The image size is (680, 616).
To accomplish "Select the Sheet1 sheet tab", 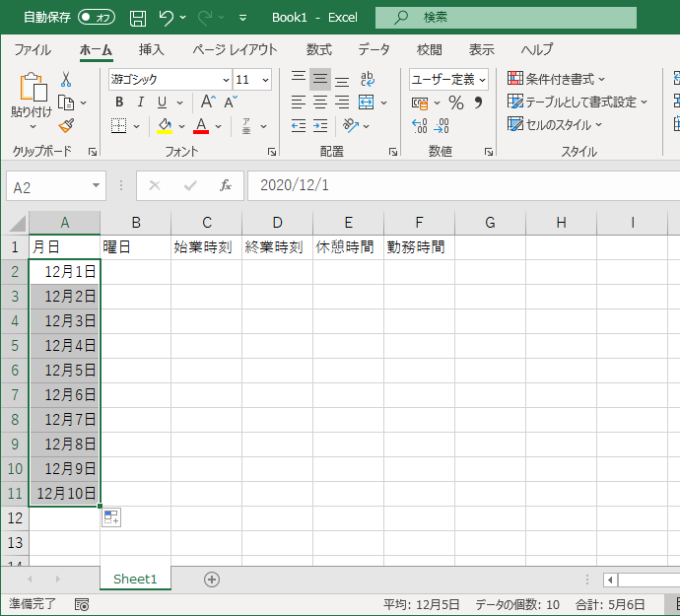I will coord(135,579).
